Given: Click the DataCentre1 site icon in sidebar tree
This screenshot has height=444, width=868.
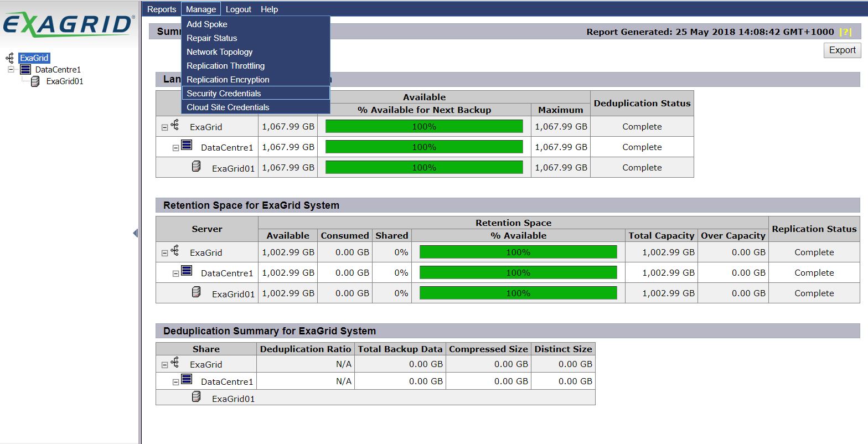Looking at the screenshot, I should coord(25,70).
